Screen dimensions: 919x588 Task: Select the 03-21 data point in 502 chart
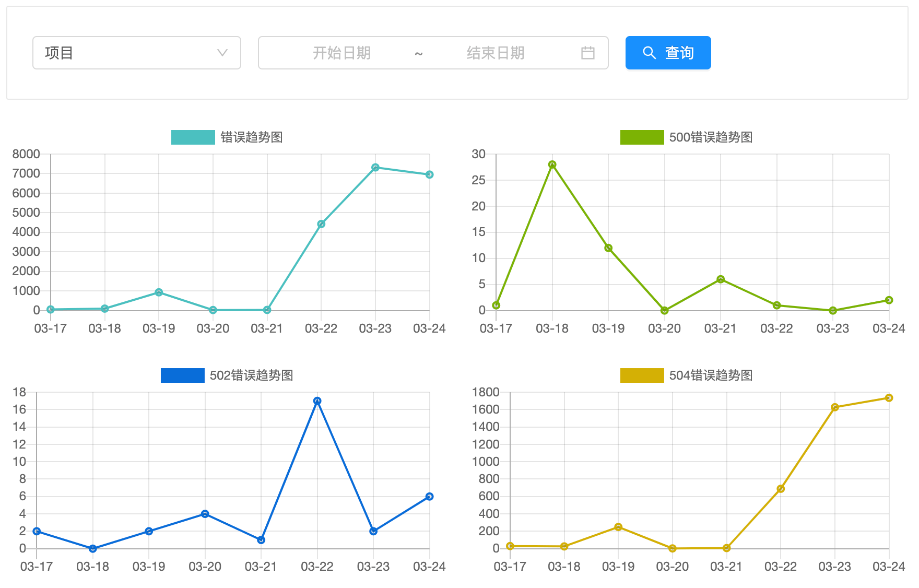pyautogui.click(x=261, y=540)
